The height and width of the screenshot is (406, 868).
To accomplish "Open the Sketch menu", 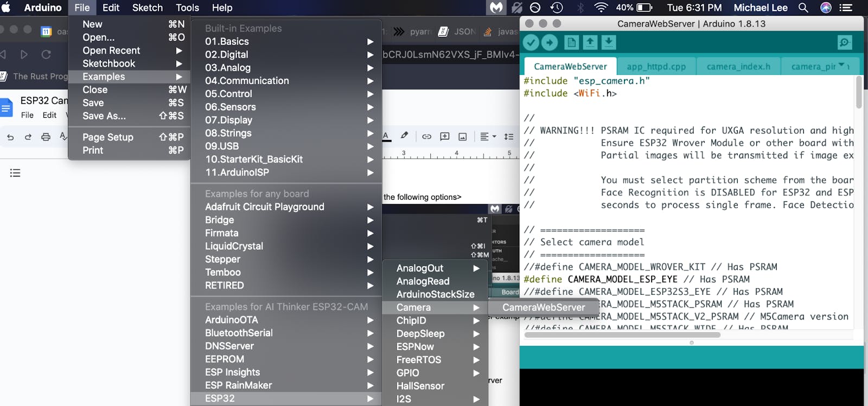I will [x=148, y=8].
